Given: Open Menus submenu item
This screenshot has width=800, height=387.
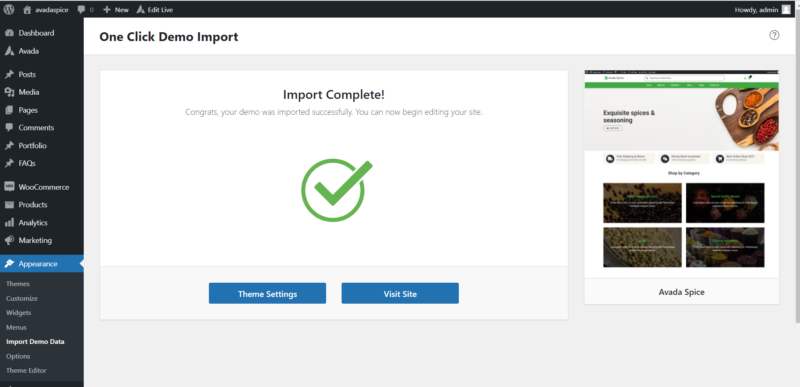Looking at the screenshot, I should tap(16, 327).
